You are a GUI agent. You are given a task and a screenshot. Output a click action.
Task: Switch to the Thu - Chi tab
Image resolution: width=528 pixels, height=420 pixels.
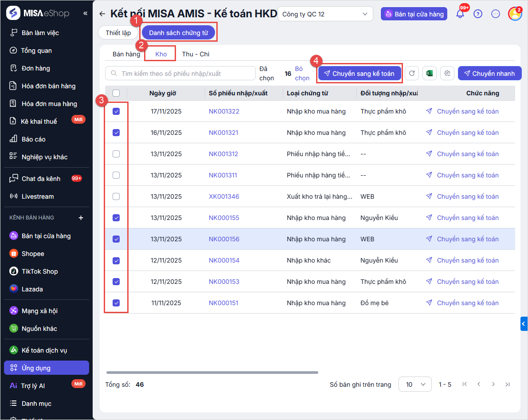[x=196, y=54]
